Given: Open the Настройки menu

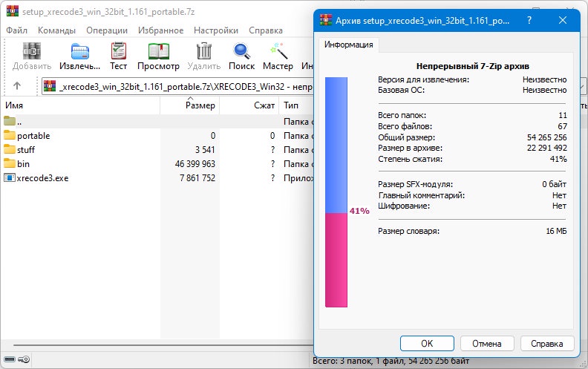Looking at the screenshot, I should (x=216, y=30).
